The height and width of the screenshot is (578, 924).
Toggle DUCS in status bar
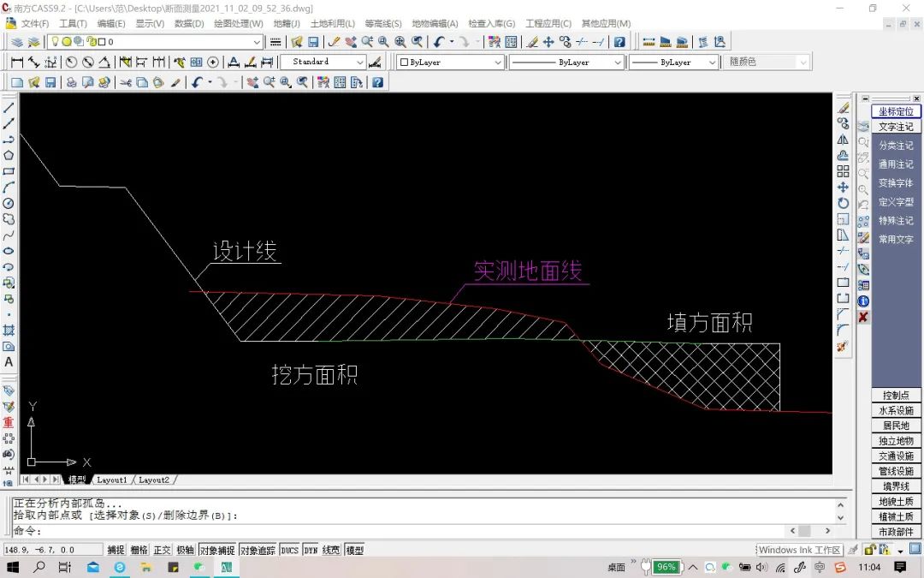289,551
